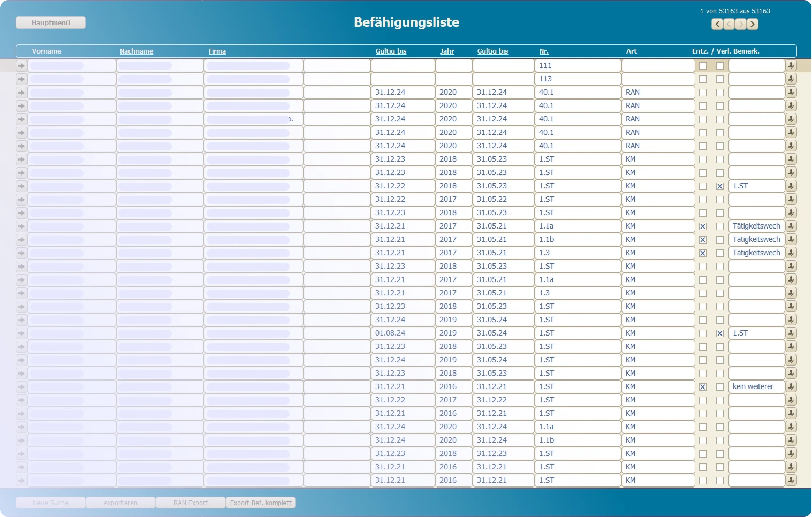Check the Entz. checkbox for row Nr. 111
812x517 pixels.
(703, 66)
